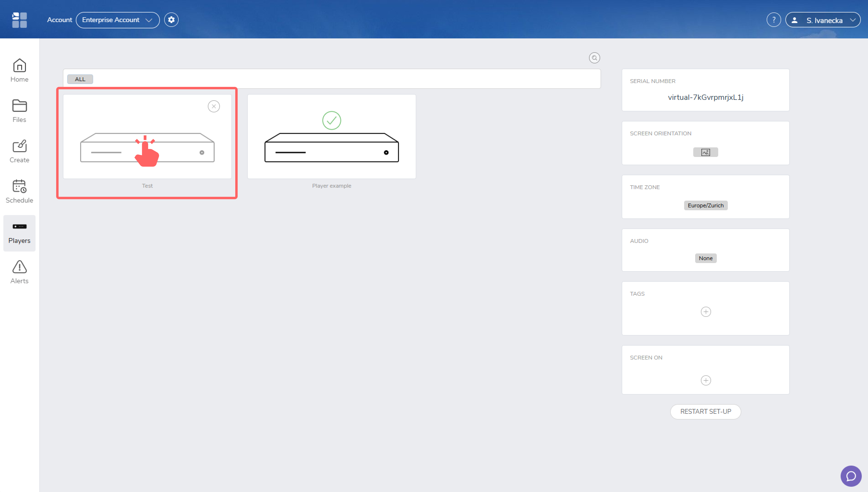
Task: Click the landscape screen orientation icon
Action: pos(705,152)
